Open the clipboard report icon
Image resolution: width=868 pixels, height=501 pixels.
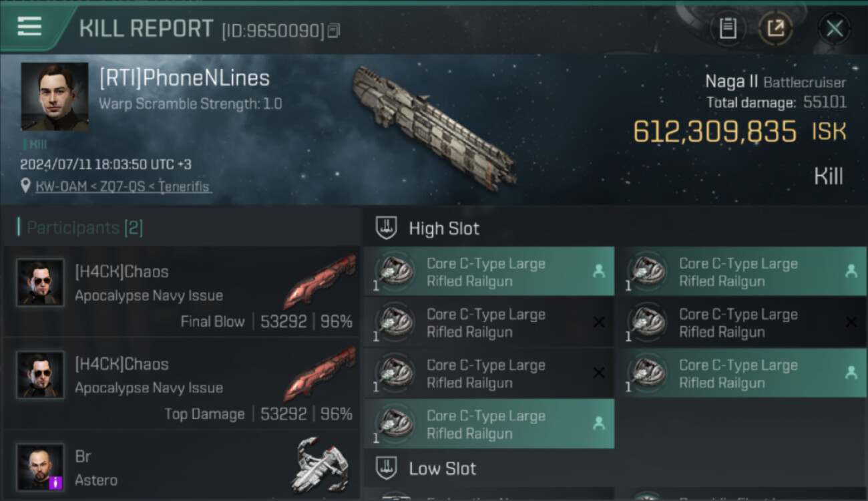(x=728, y=28)
